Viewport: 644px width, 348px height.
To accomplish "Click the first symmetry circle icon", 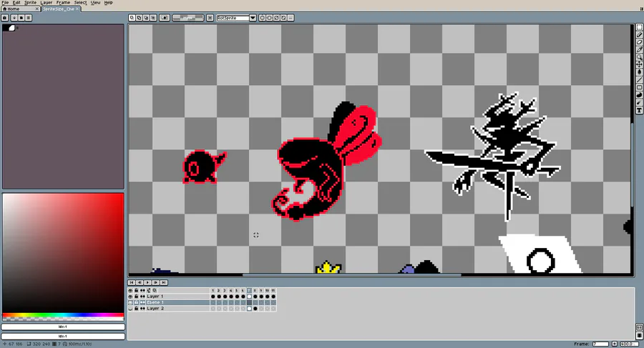I will (x=263, y=18).
